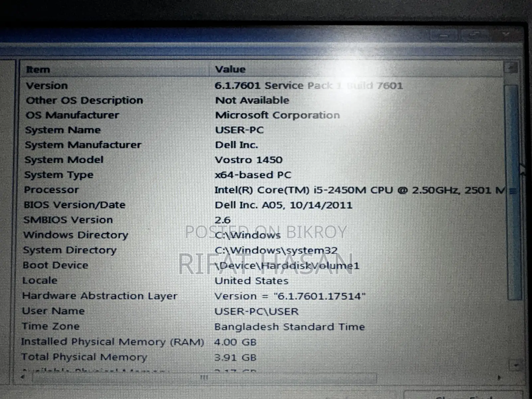This screenshot has height=399, width=532.
Task: Select the Version row label
Action: (47, 86)
